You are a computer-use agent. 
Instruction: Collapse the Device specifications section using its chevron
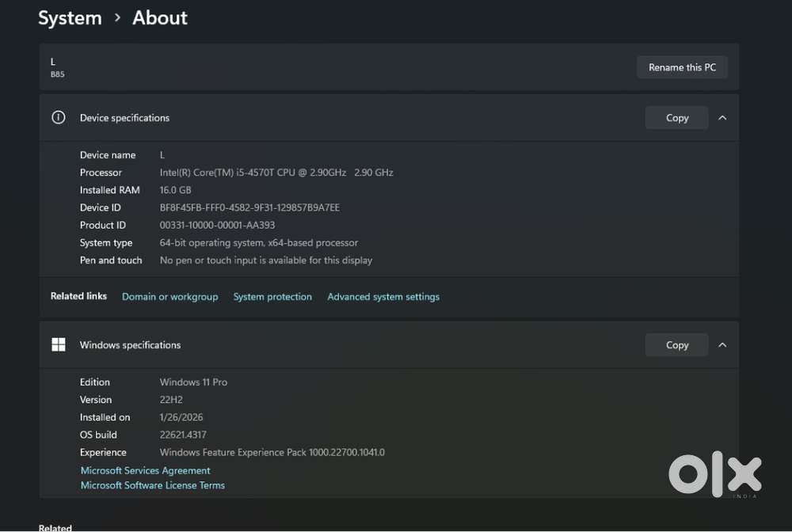[x=722, y=118]
